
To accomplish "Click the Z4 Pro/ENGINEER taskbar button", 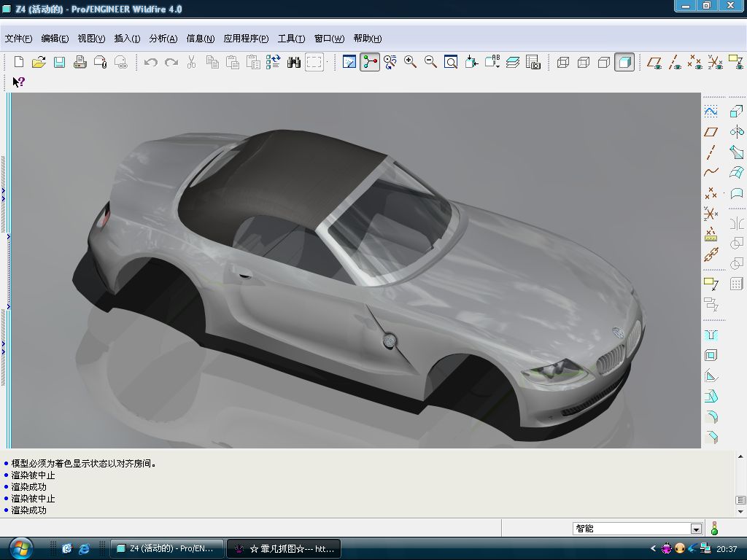I will pyautogui.click(x=167, y=548).
